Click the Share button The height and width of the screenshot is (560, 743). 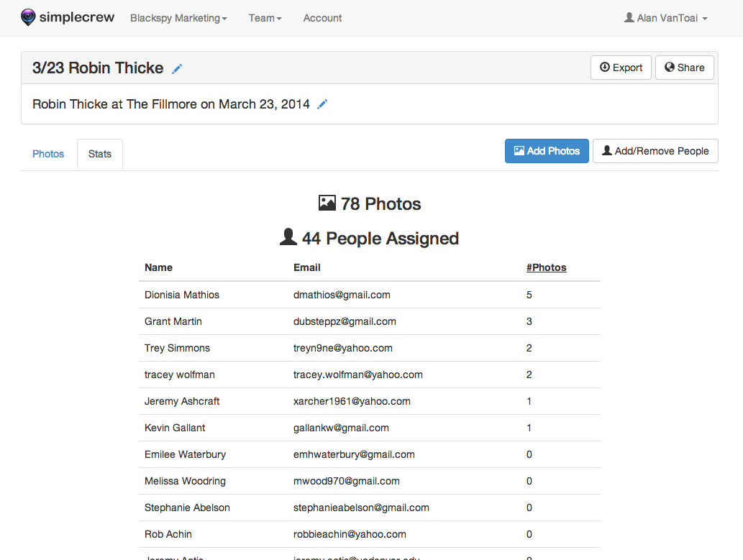tap(684, 68)
